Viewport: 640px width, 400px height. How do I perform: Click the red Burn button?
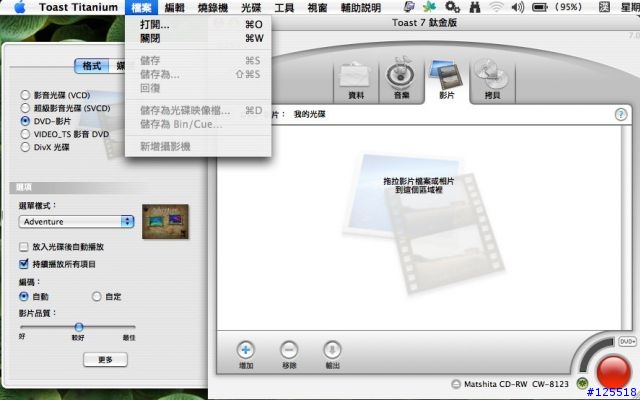[x=613, y=371]
